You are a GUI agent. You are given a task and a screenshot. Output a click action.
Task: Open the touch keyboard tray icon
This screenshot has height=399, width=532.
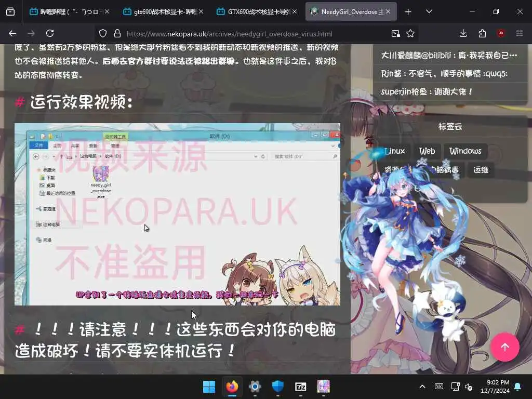click(438, 387)
